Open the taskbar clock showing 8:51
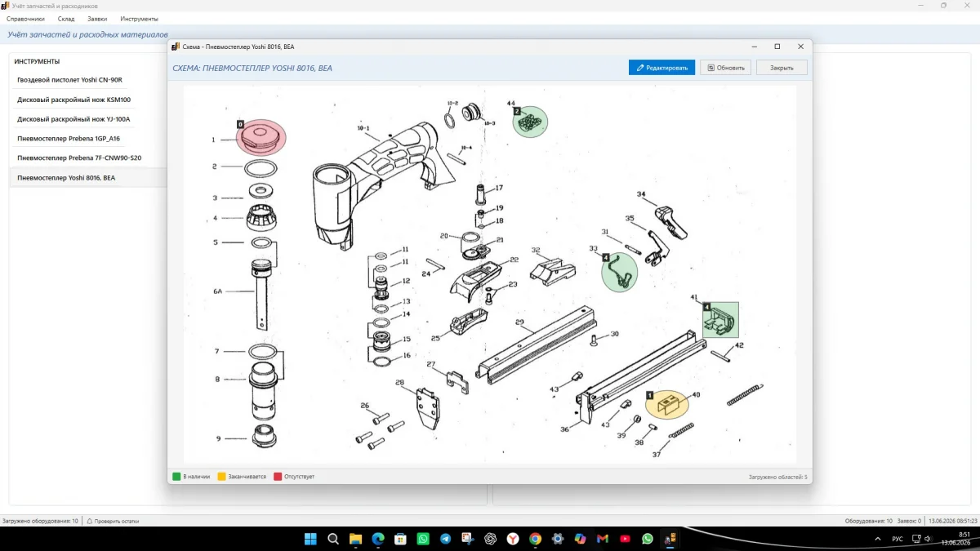Viewport: 980px width, 551px height. 955,538
